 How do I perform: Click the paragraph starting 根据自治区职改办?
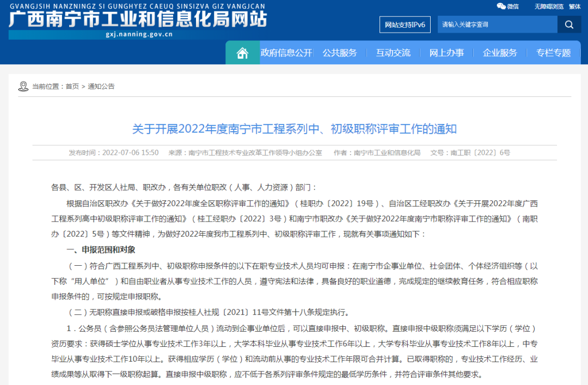295,219
